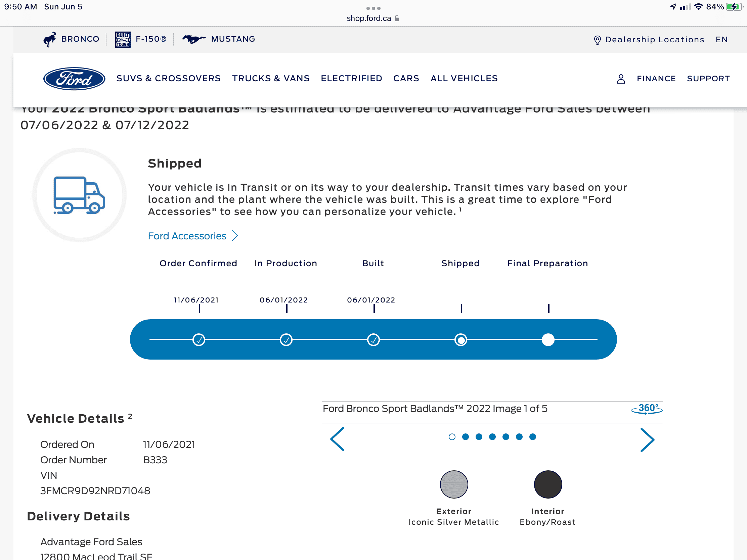
Task: Click the Dealership Locations pin icon
Action: [x=597, y=40]
